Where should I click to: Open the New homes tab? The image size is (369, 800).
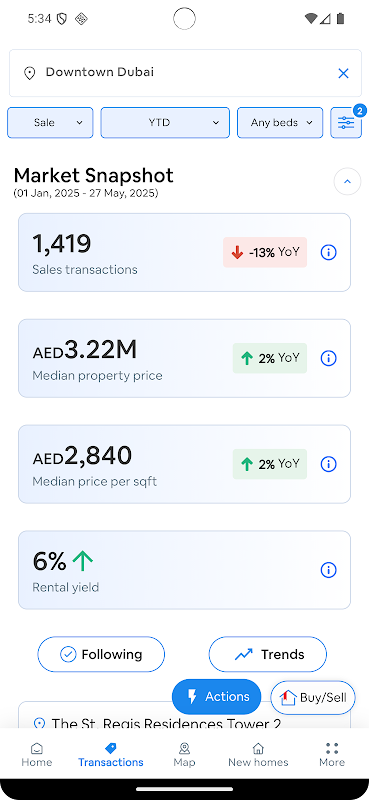(258, 755)
